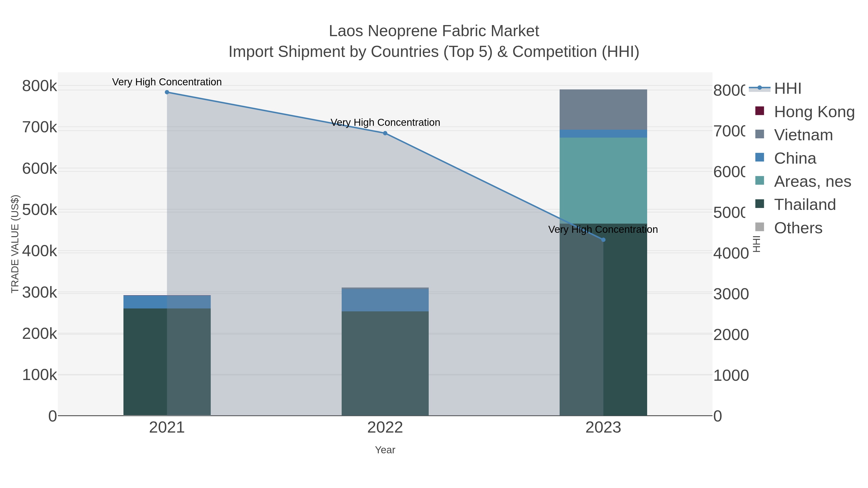This screenshot has height=488, width=868.
Task: Click the 2023 x-axis label
Action: (603, 428)
